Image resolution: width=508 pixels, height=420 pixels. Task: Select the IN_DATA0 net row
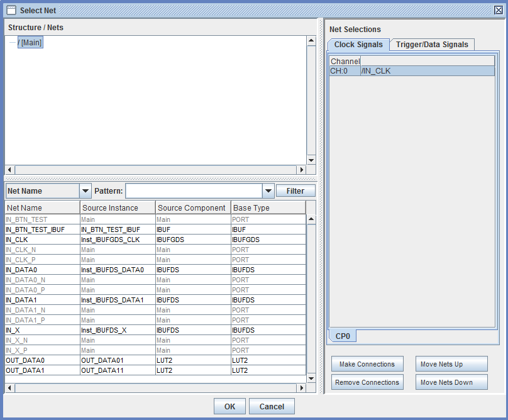tap(155, 270)
